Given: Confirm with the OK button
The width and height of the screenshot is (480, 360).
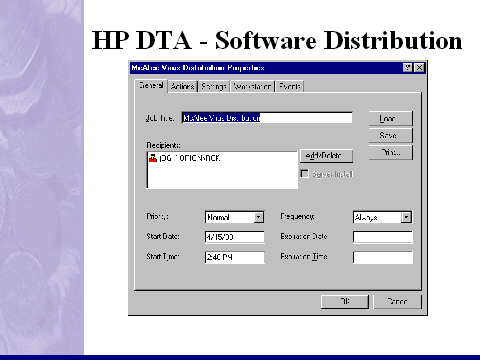Looking at the screenshot, I should pyautogui.click(x=345, y=301).
